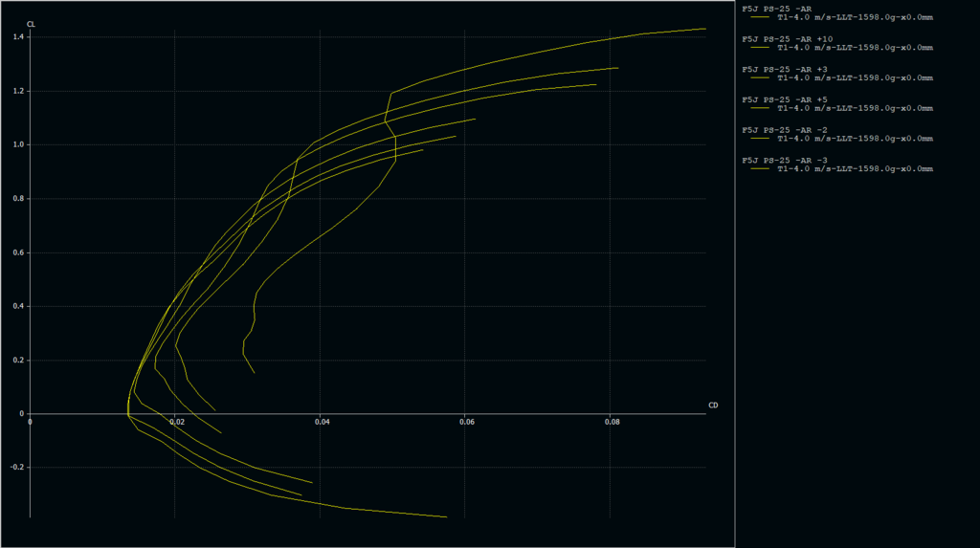Click the yellow line swatch under -AR +10
980x548 pixels.
(762, 47)
